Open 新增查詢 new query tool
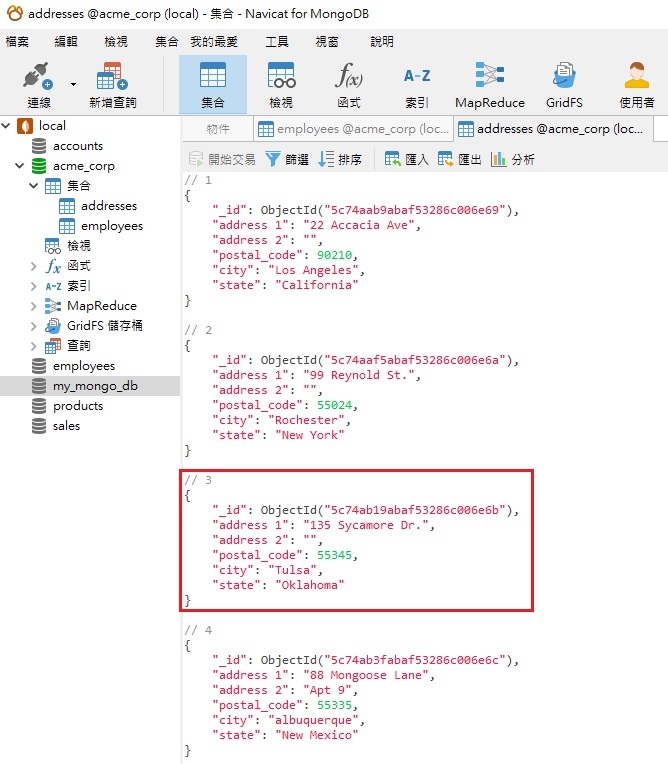The image size is (668, 764). 111,78
